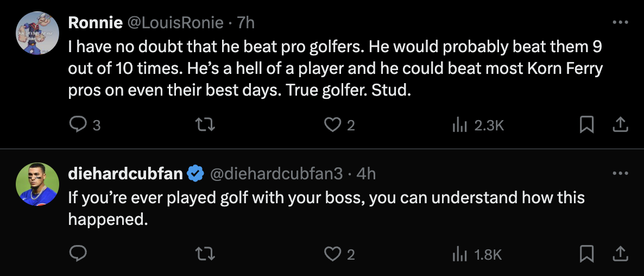The width and height of the screenshot is (644, 276).
Task: Open more options for Ronnie's tweet
Action: (x=620, y=22)
